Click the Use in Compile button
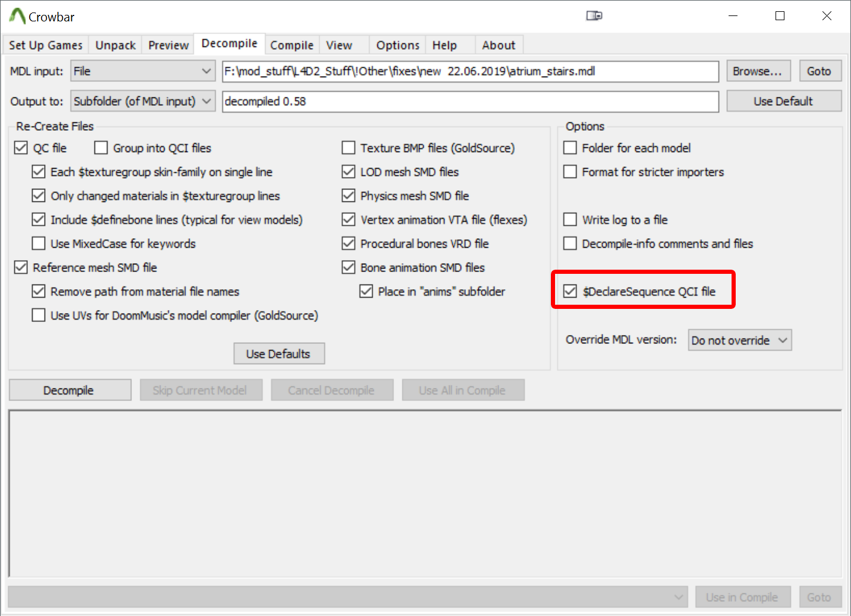The height and width of the screenshot is (616, 851). pos(742,597)
